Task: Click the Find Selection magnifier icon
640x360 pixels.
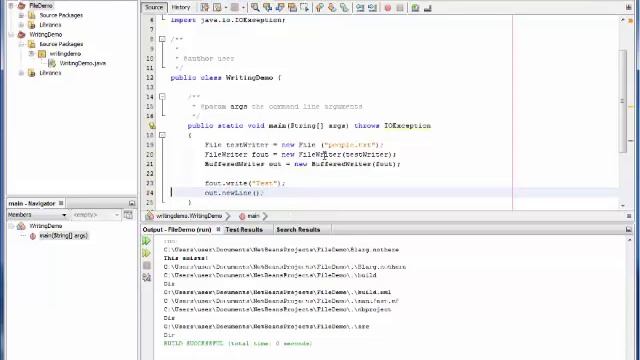Action: [x=255, y=7]
